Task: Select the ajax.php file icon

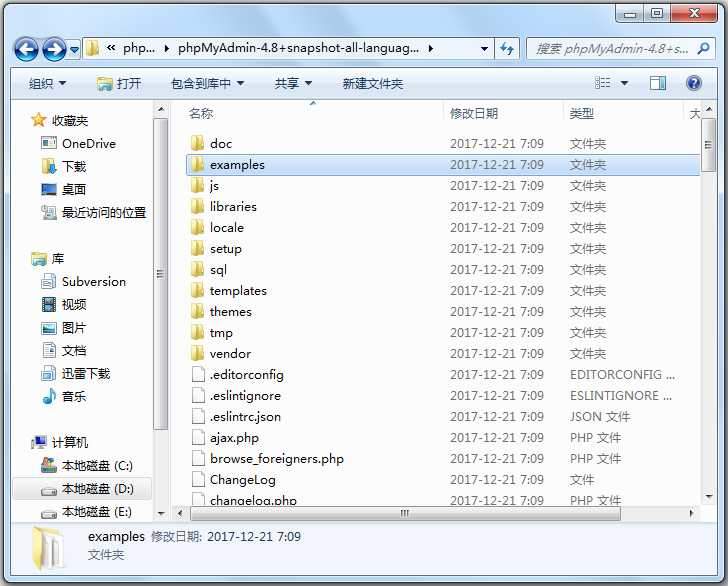Action: [198, 437]
